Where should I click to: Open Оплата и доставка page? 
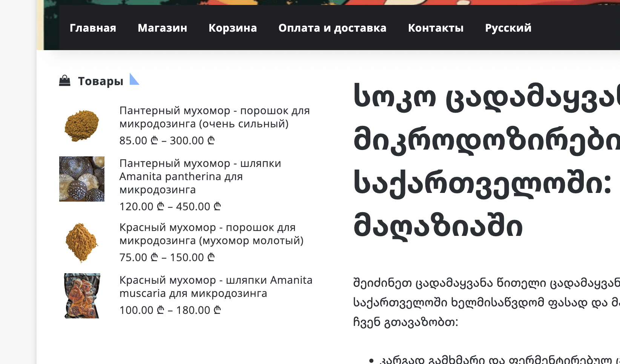point(332,28)
